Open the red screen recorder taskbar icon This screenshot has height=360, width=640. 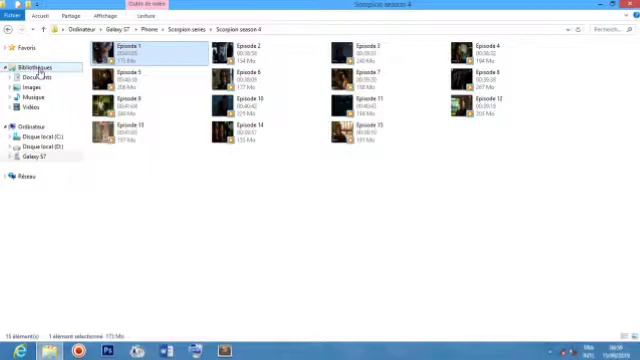[x=78, y=351]
